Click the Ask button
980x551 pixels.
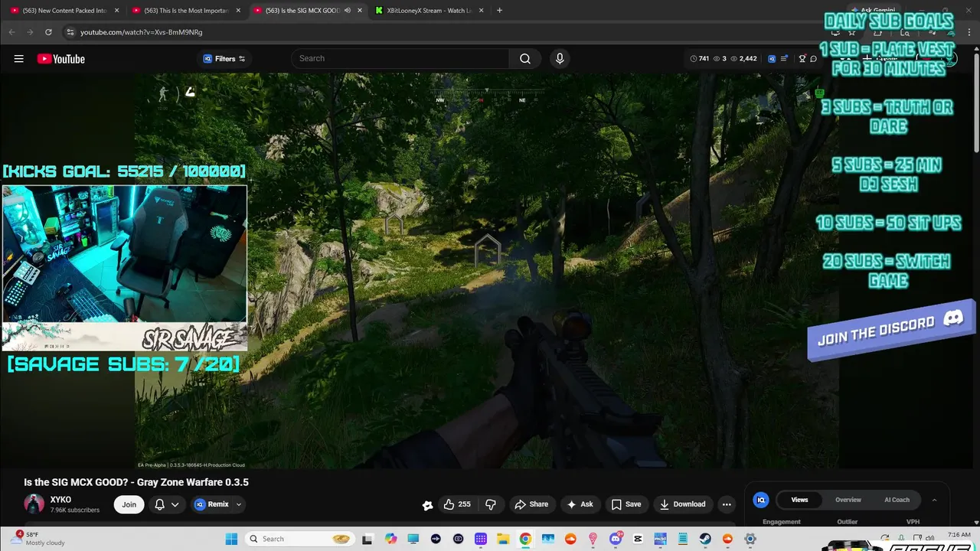pos(580,504)
